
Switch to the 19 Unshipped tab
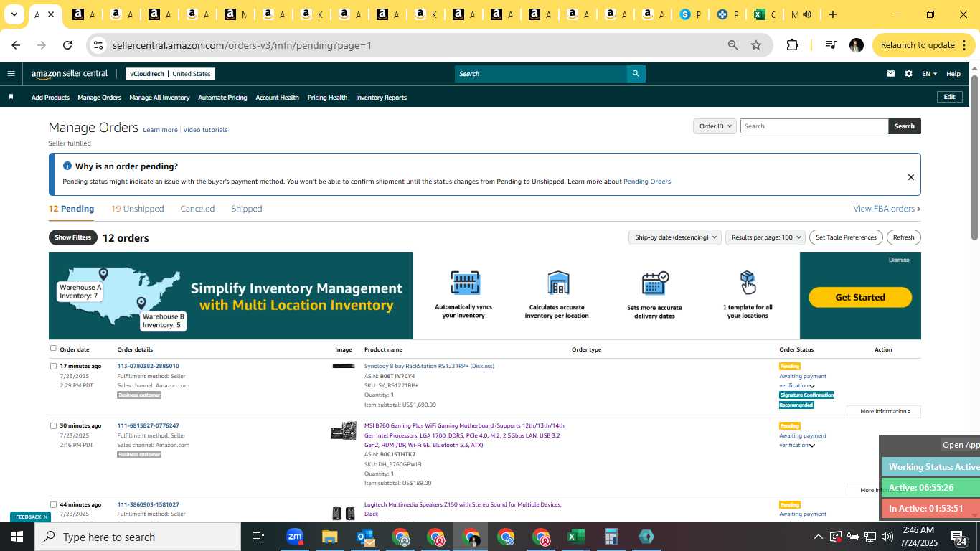pos(138,209)
